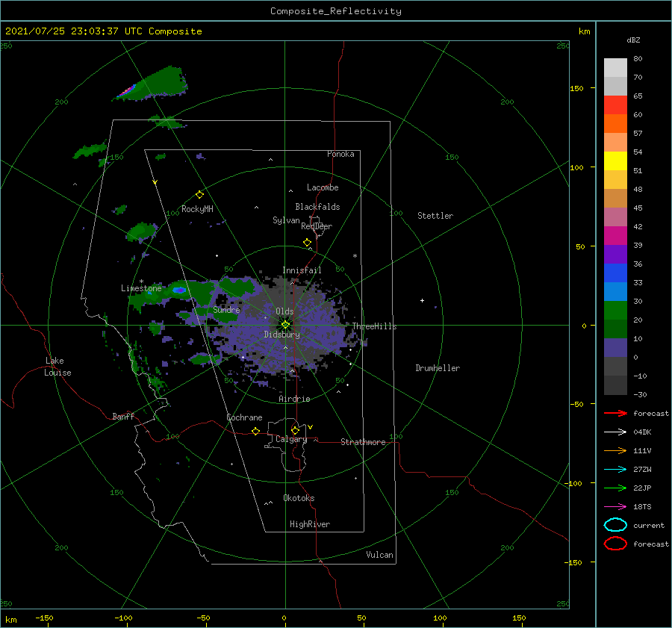Click the cyan current ellipse icon
The width and height of the screenshot is (672, 628).
click(x=615, y=525)
